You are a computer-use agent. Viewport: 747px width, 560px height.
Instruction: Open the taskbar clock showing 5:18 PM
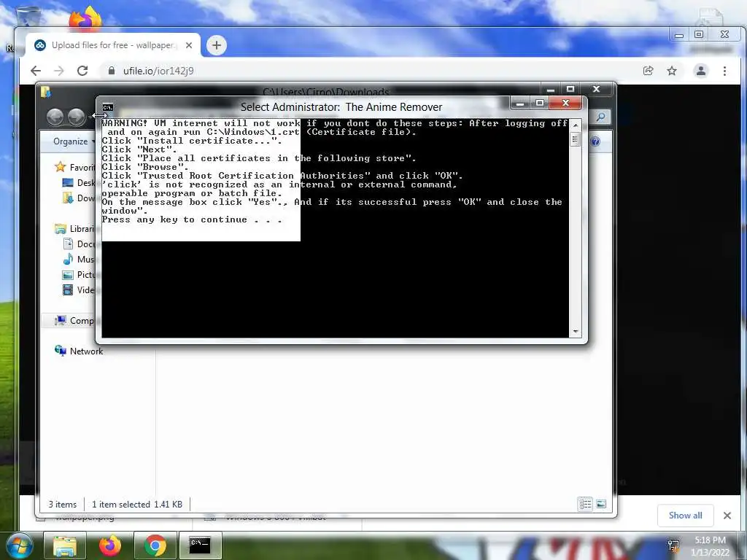click(710, 546)
